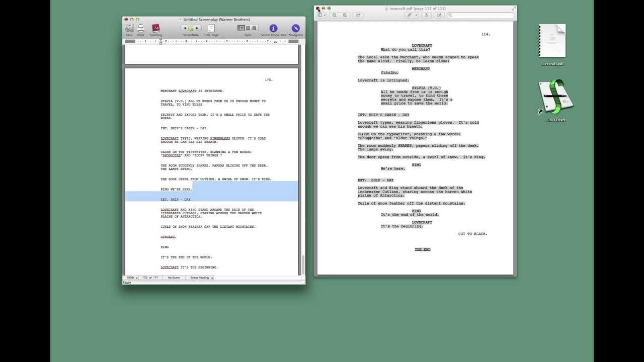Click the Share button in Preview toolbar
Screen dimensions: 644x362
[358, 15]
